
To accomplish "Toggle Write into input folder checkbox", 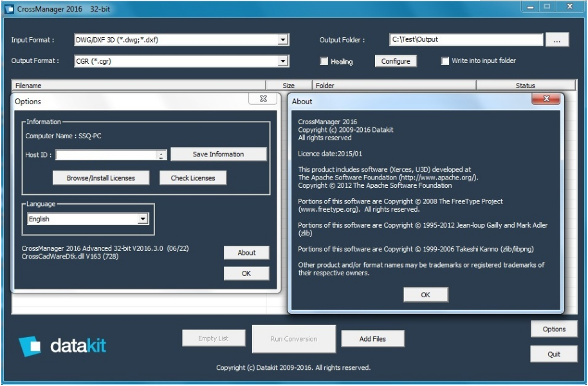I will [x=445, y=61].
